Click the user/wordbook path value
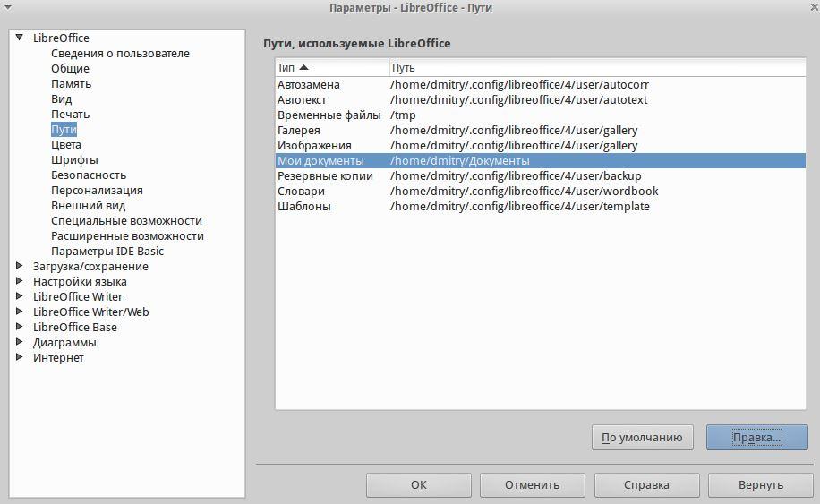Viewport: 820px width, 504px height. (x=524, y=191)
